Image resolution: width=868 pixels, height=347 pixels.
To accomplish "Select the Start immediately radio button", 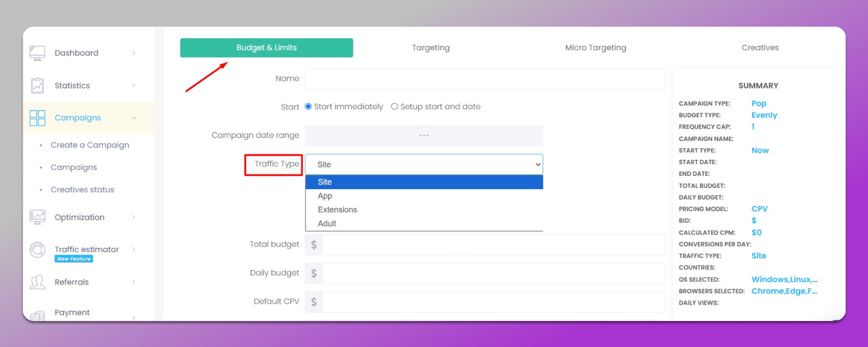I will (308, 106).
